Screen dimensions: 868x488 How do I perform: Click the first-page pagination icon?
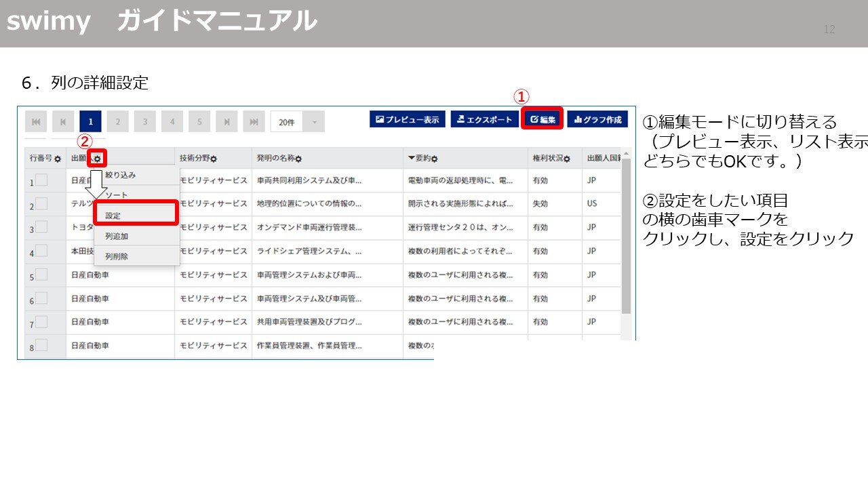(x=35, y=121)
